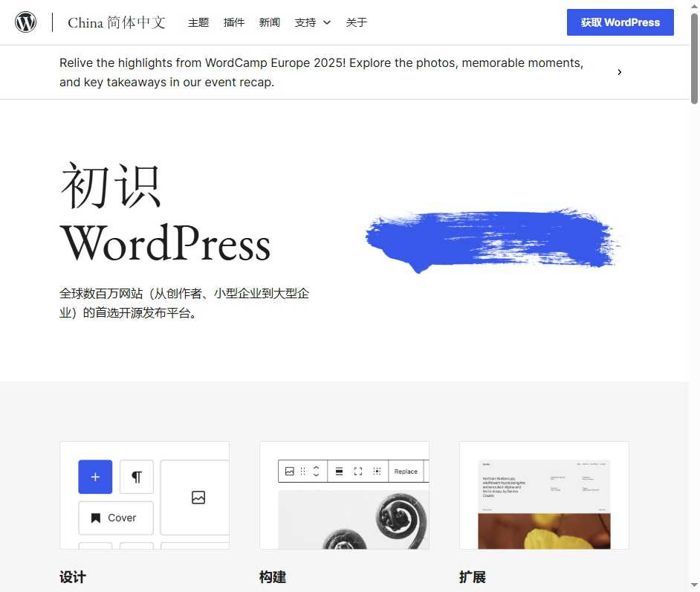Click the alignment icon in the block toolbar
Screen dimensions: 700x592
click(x=340, y=471)
